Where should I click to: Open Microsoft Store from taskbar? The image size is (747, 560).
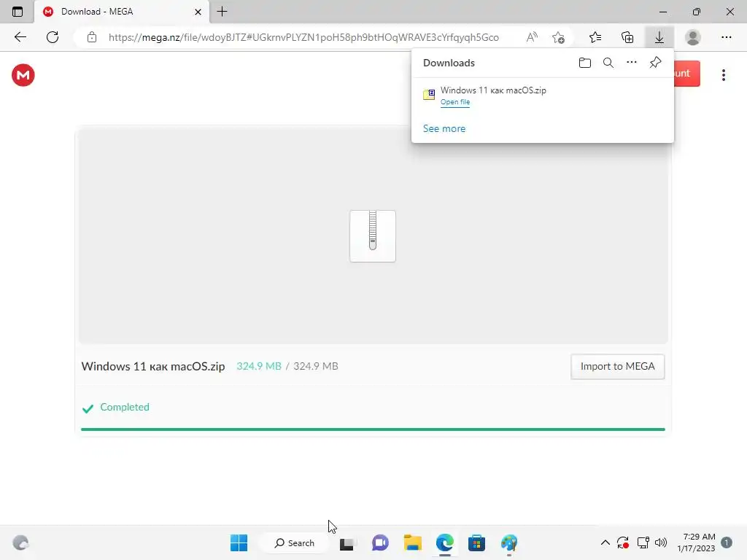(x=476, y=542)
